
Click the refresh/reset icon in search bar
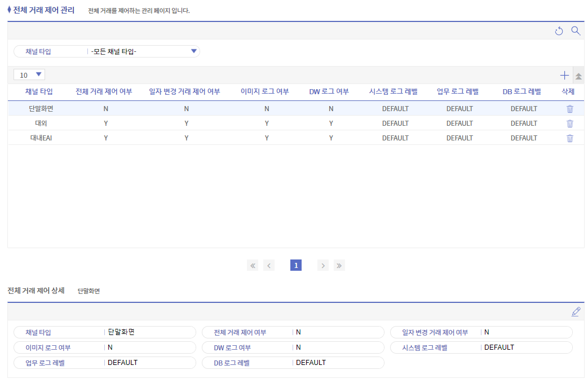(x=559, y=31)
